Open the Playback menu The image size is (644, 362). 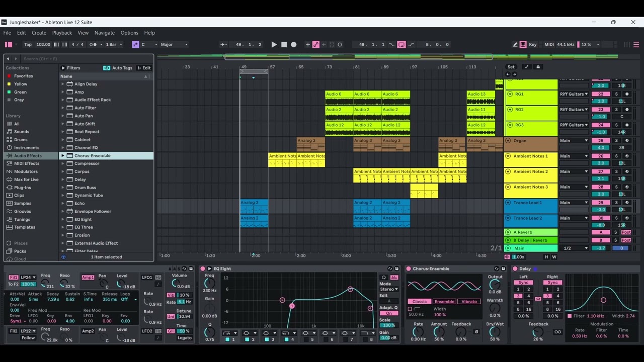(x=62, y=33)
